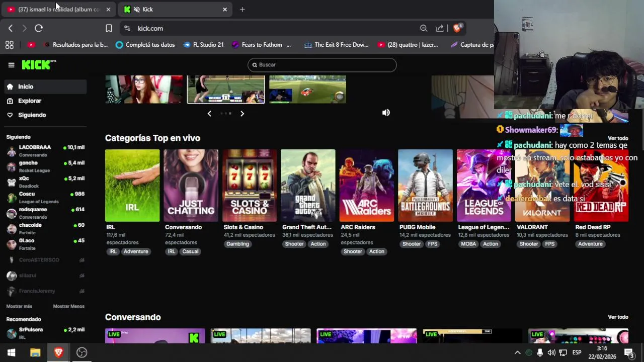This screenshot has height=362, width=644.
Task: Click the Casual tag under Conversando
Action: [x=190, y=251]
